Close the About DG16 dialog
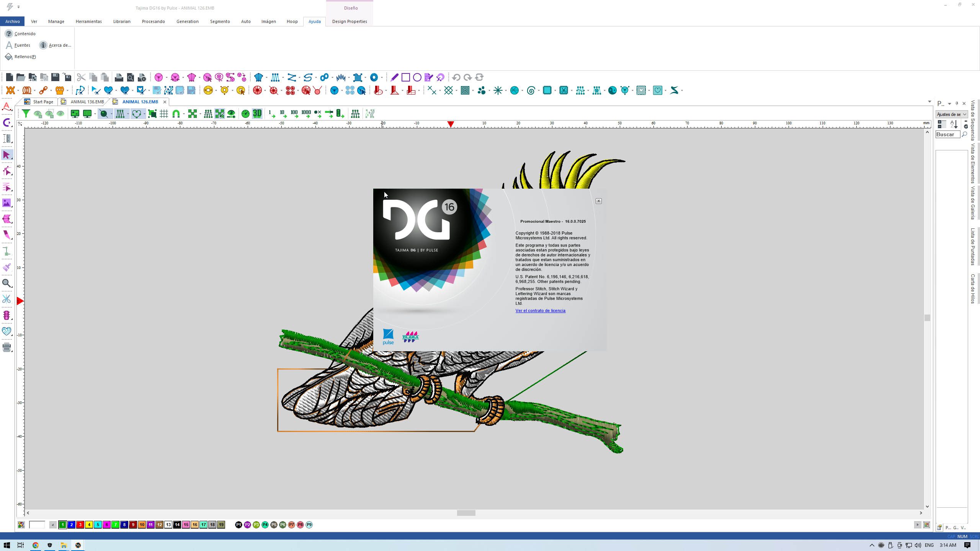The height and width of the screenshot is (551, 980). 599,201
